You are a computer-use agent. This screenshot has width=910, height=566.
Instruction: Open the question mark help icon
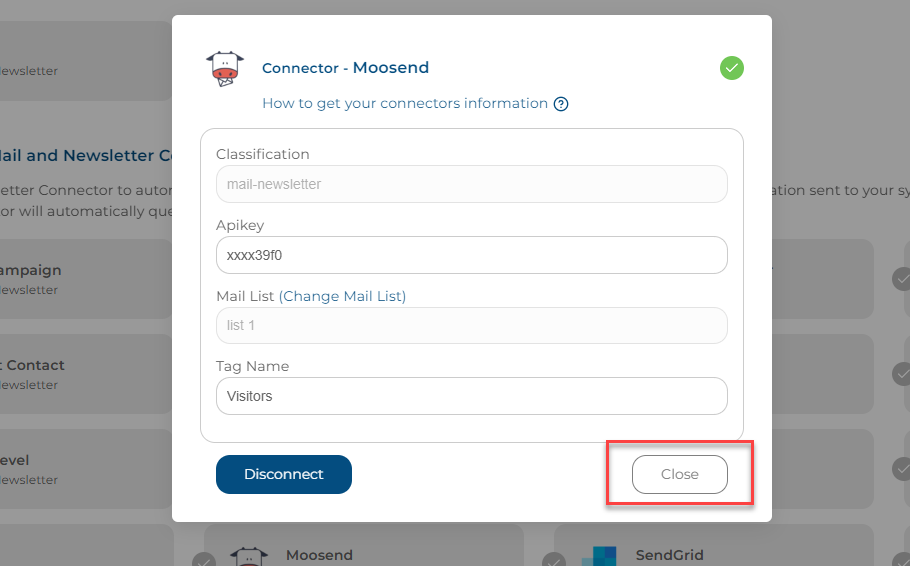(x=561, y=104)
